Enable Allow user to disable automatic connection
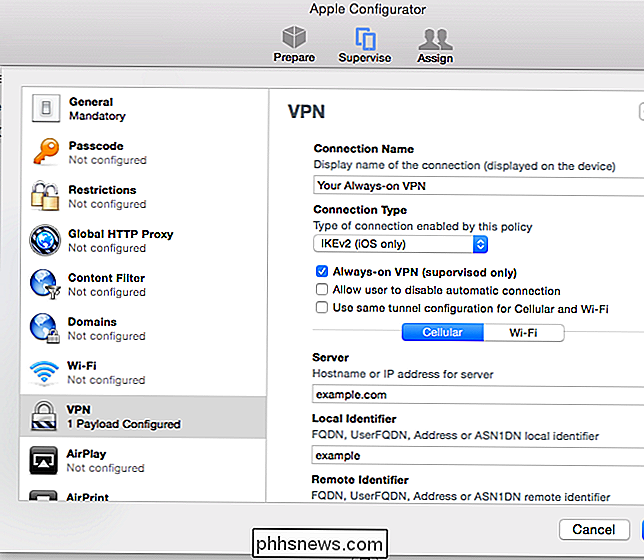The height and width of the screenshot is (560, 644). tap(322, 290)
